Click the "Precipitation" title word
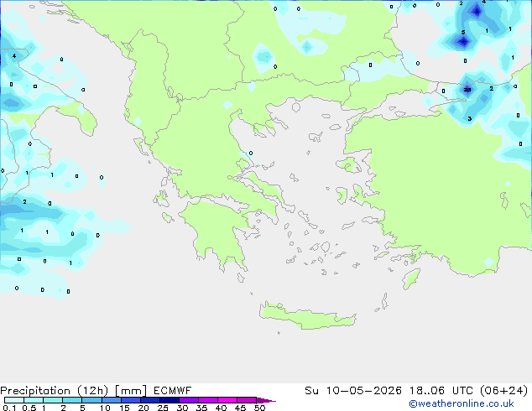 35,391
